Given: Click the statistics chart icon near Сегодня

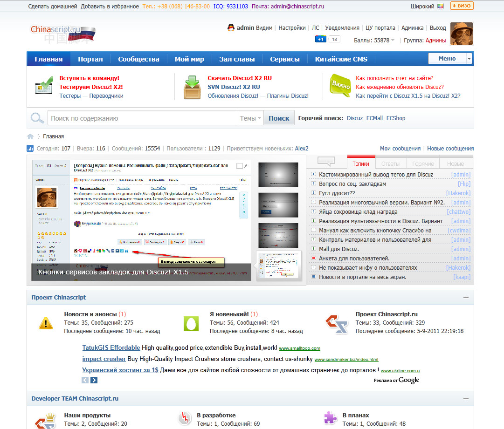Looking at the screenshot, I should click(x=30, y=148).
